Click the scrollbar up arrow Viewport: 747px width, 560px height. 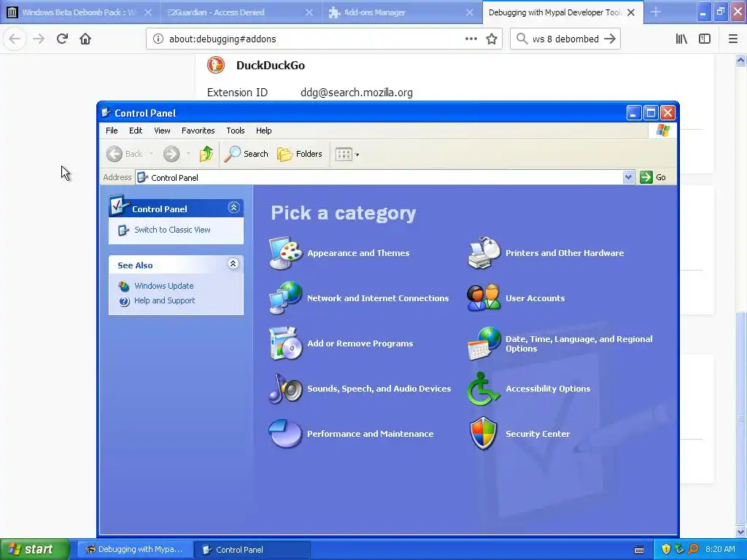pos(740,60)
